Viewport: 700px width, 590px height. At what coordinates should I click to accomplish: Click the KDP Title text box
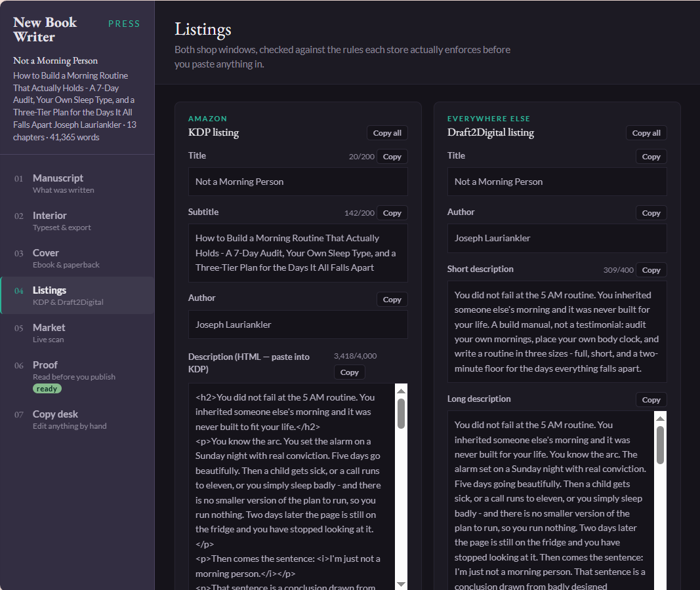click(x=298, y=182)
